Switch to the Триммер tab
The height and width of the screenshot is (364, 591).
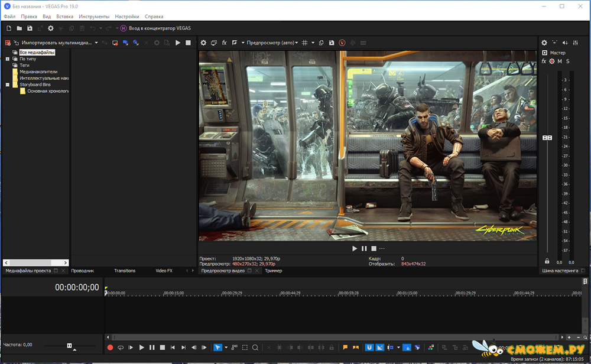pos(273,271)
